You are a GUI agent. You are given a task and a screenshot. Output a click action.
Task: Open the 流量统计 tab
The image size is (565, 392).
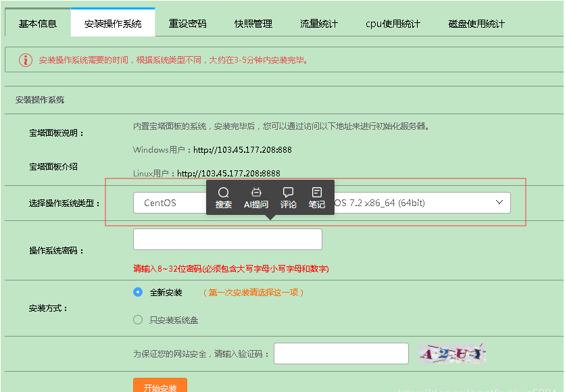point(319,24)
